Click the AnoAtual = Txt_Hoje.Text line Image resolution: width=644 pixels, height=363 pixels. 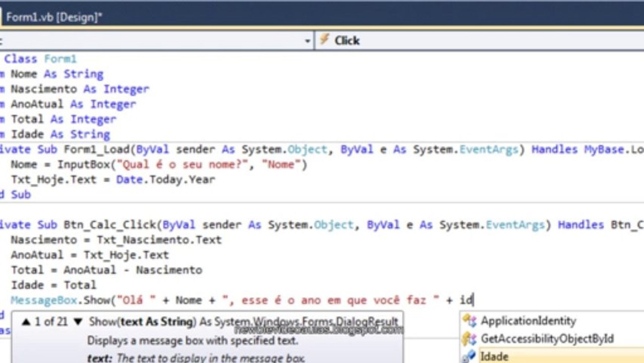[x=90, y=255]
